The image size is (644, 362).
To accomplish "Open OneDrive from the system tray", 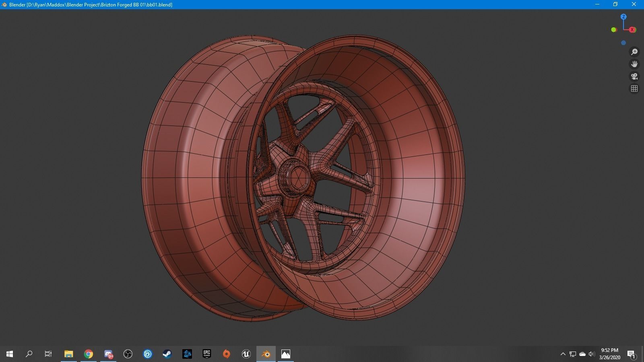I will (x=582, y=354).
